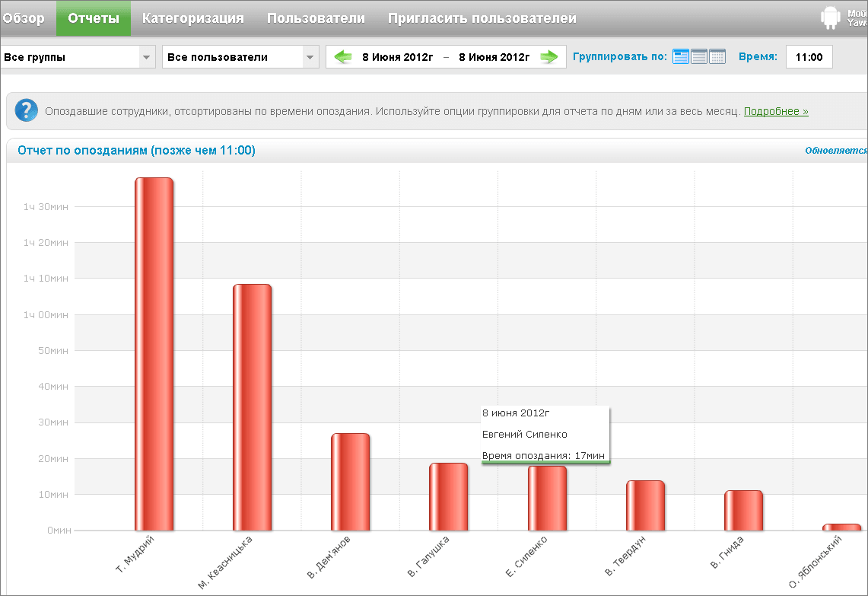
Task: Select the first group-by view icon
Action: (x=681, y=56)
